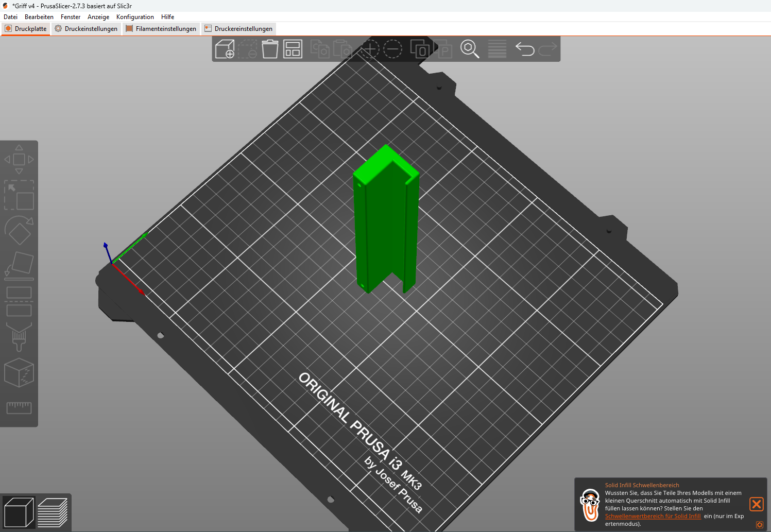Open notification settings gear icon
Image resolution: width=771 pixels, height=532 pixels.
pyautogui.click(x=759, y=525)
